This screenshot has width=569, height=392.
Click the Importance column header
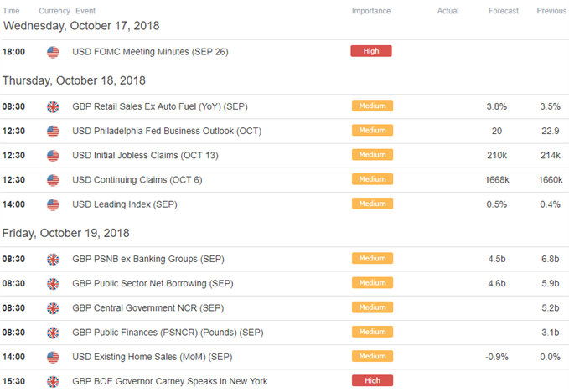371,11
